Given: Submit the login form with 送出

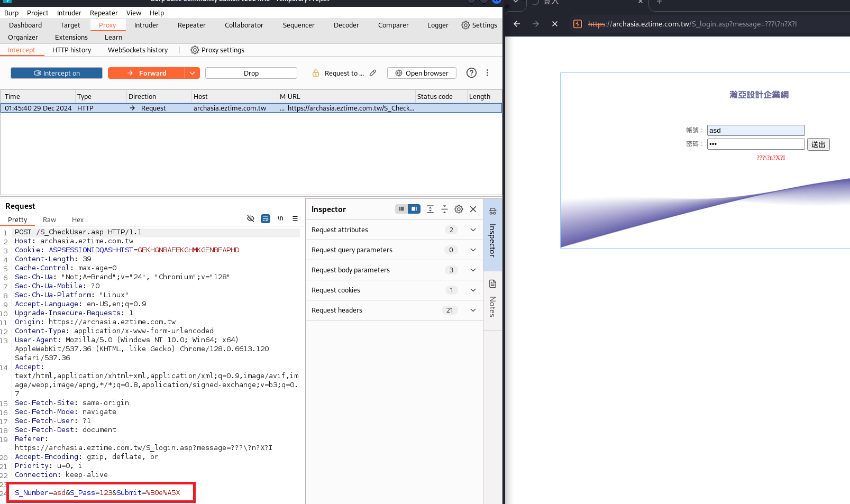Looking at the screenshot, I should (818, 144).
